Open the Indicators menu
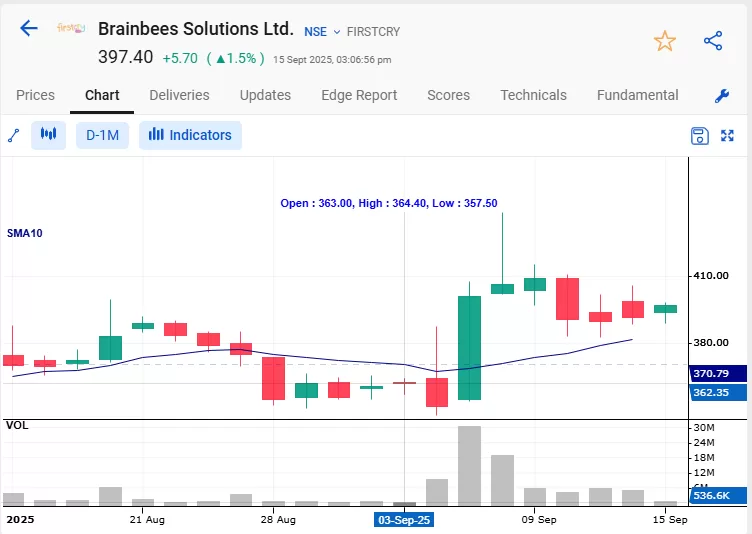Screen dimensions: 752x534 pyautogui.click(x=190, y=135)
